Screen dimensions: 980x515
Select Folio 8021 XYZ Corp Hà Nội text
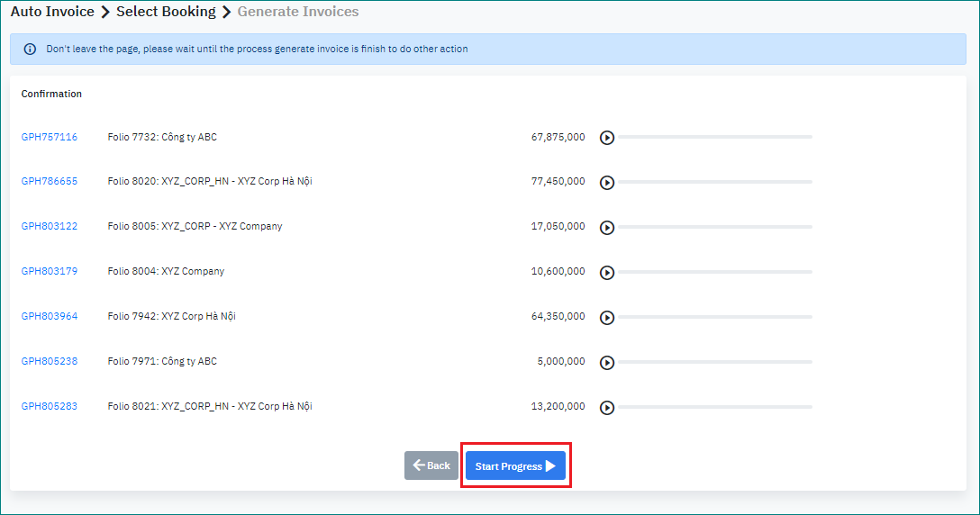tap(209, 406)
